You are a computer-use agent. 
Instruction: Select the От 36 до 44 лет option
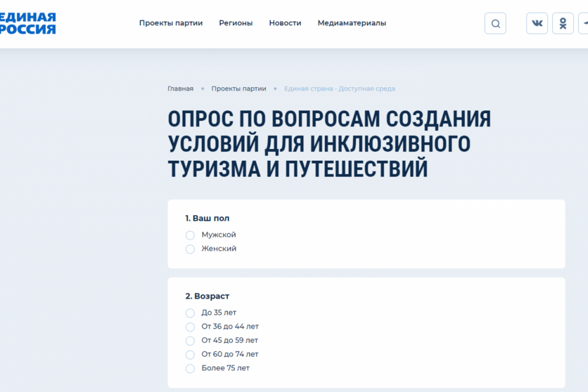click(x=190, y=326)
